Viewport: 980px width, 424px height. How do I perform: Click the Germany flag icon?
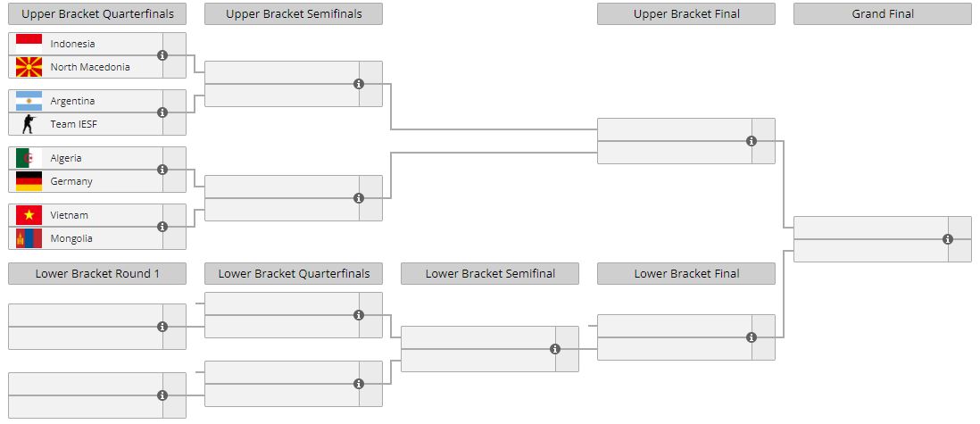(29, 181)
